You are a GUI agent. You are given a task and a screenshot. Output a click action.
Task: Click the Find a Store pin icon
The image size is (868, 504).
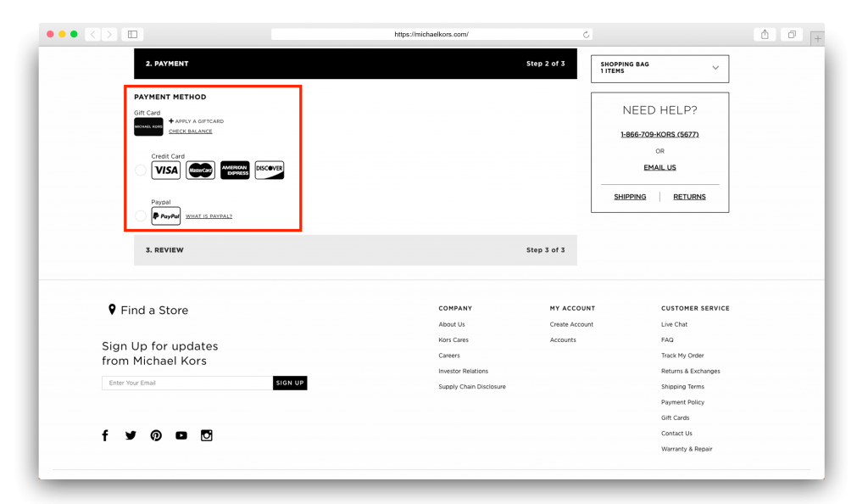coord(112,310)
